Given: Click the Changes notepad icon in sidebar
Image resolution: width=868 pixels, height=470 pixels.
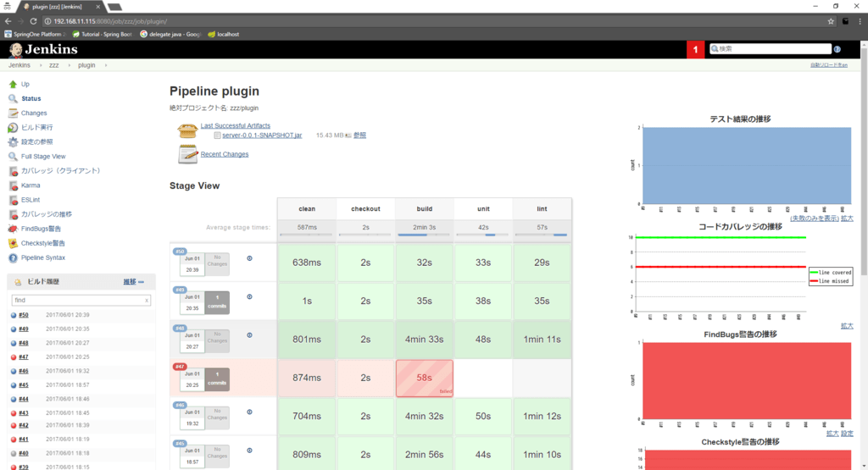Looking at the screenshot, I should click(13, 113).
